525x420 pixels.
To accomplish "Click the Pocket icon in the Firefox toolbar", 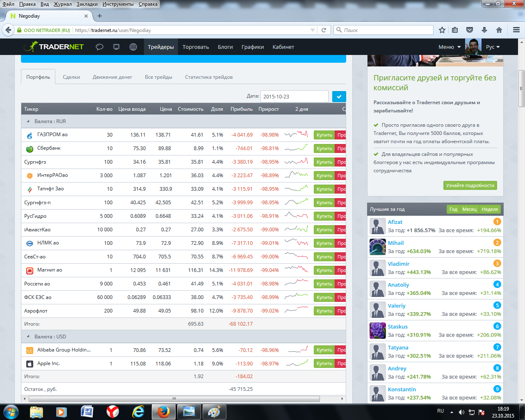I will (x=470, y=30).
